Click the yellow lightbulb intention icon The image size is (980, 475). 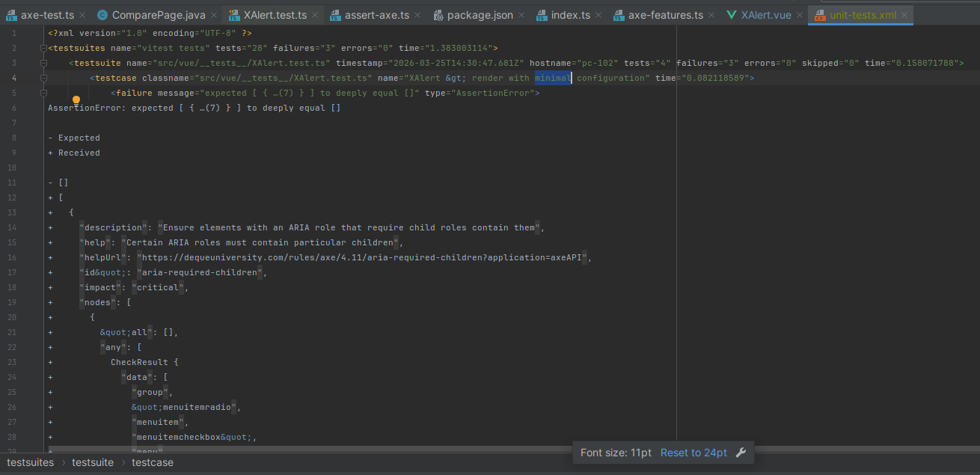pyautogui.click(x=76, y=99)
